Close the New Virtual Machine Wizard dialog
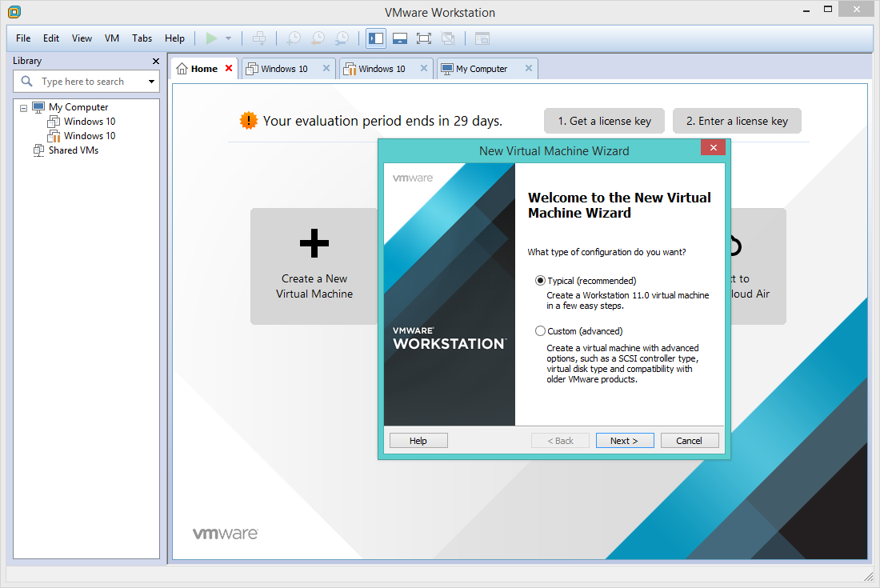This screenshot has height=588, width=880. pyautogui.click(x=713, y=147)
